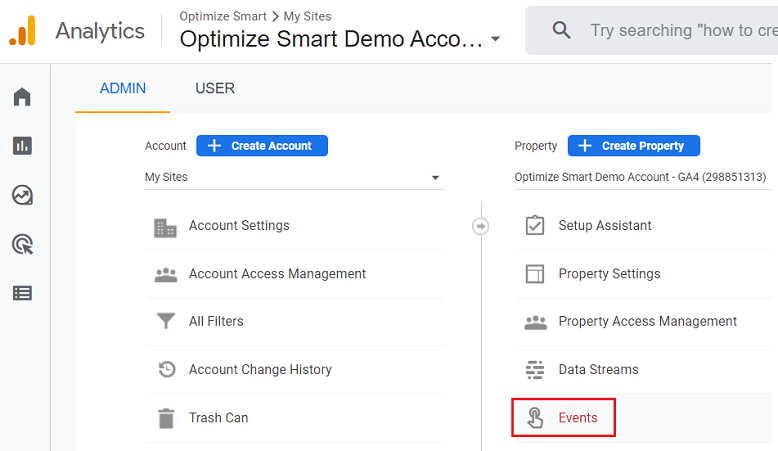
Task: Click the Account Access Management people icon
Action: tap(166, 275)
